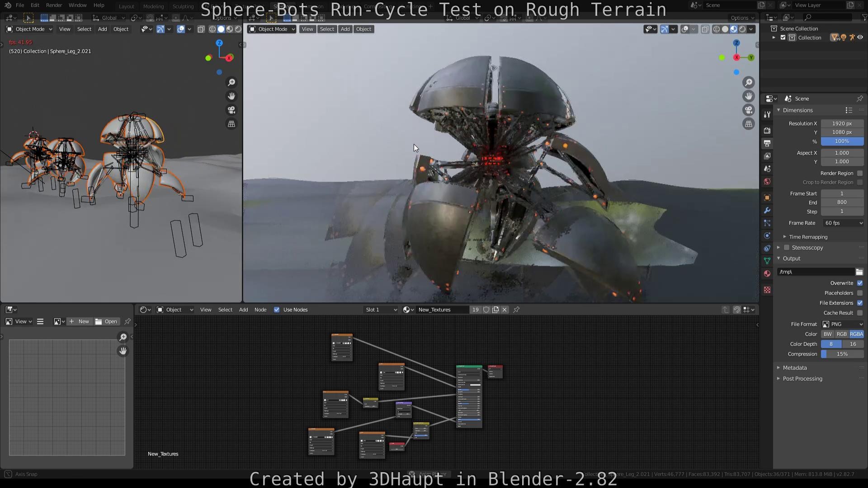The width and height of the screenshot is (868, 488).
Task: Open the File Format PNG dropdown
Action: [x=842, y=324]
